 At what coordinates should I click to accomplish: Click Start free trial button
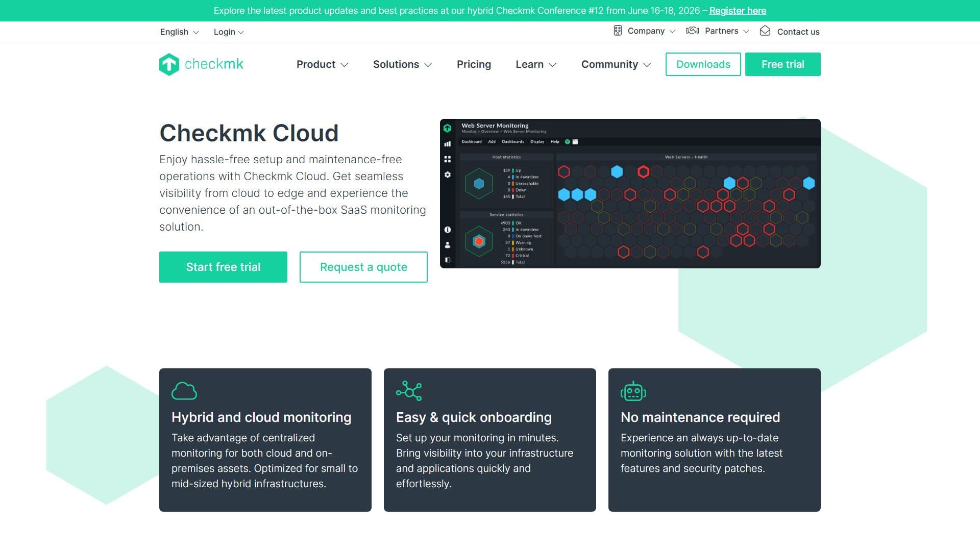pyautogui.click(x=223, y=267)
